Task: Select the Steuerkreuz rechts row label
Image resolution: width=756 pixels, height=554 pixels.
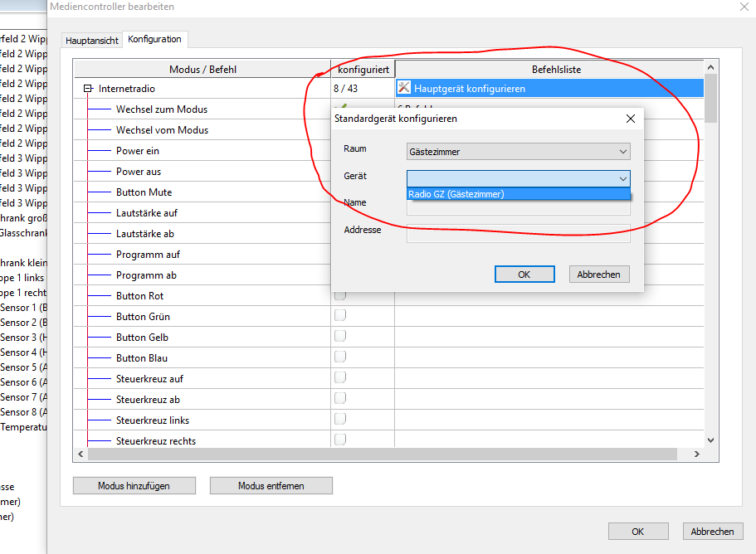Action: coord(156,440)
